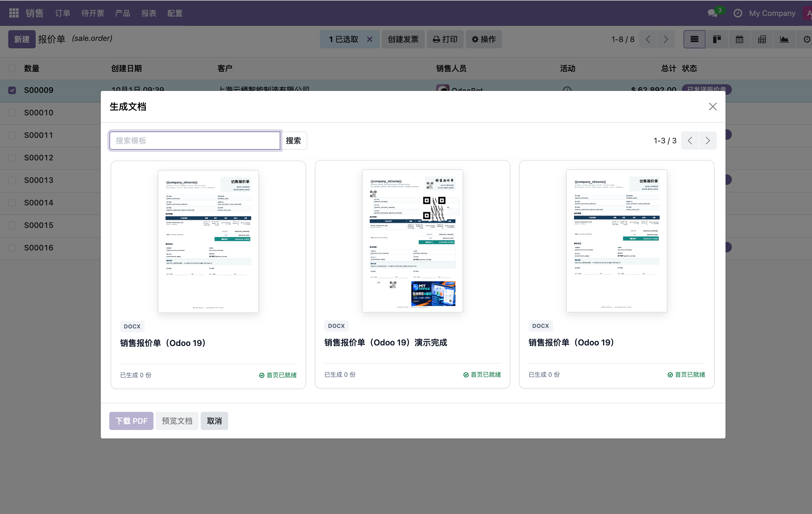Select the third 销售报价单（Odoo 19）template thumbnail
Viewport: 812px width, 514px height.
click(617, 241)
